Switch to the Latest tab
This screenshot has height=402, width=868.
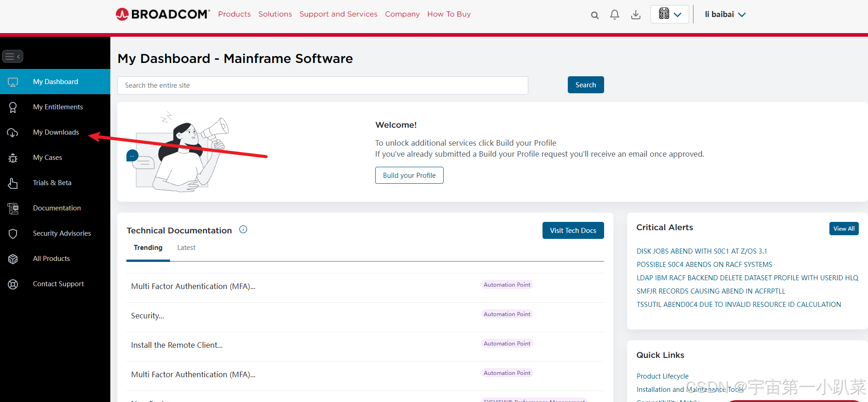186,248
